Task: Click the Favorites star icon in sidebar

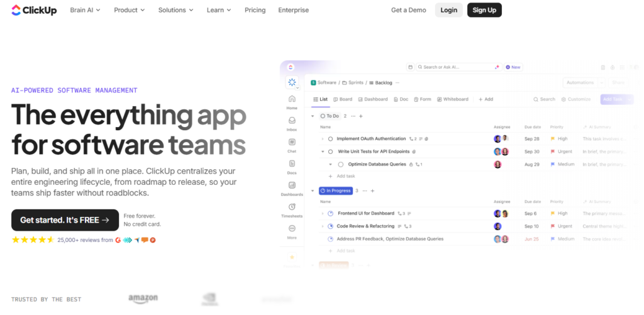Action: (x=292, y=257)
